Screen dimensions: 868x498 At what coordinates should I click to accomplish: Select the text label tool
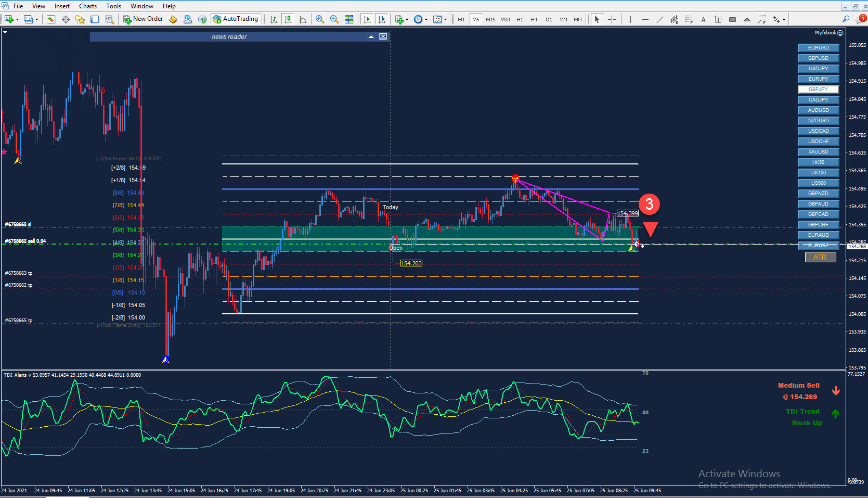718,19
